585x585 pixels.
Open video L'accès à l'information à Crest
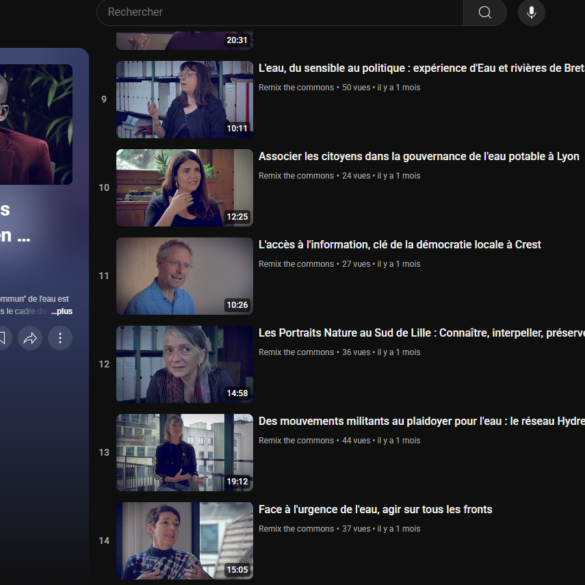400,244
